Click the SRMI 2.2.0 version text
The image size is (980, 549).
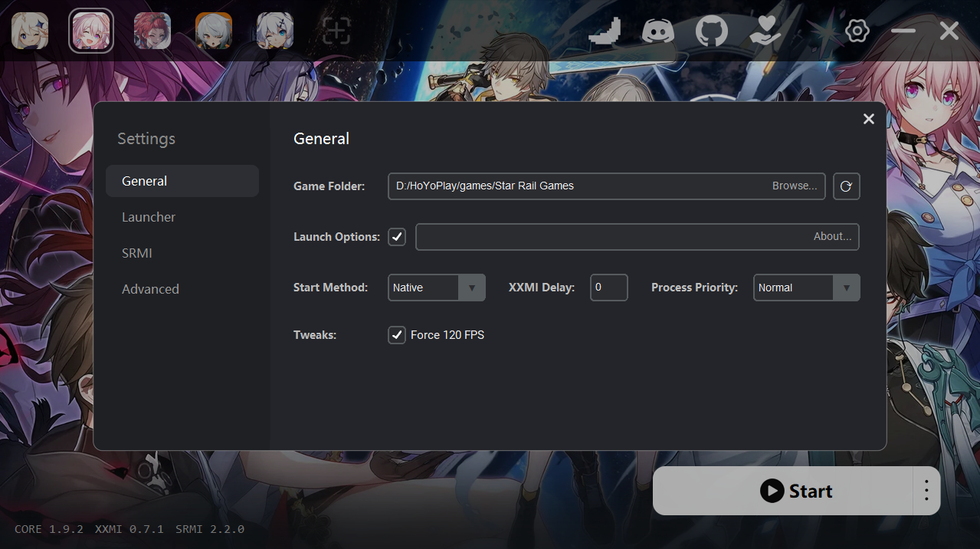click(x=210, y=529)
